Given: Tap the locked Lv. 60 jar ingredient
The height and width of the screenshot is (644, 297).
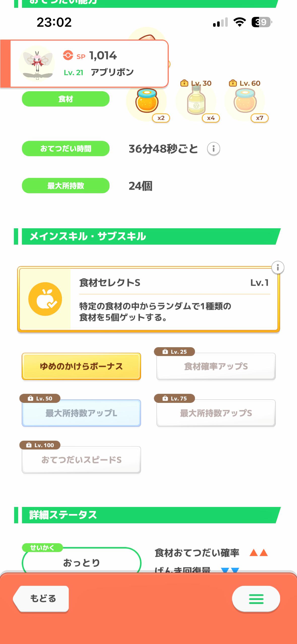Looking at the screenshot, I should point(245,101).
